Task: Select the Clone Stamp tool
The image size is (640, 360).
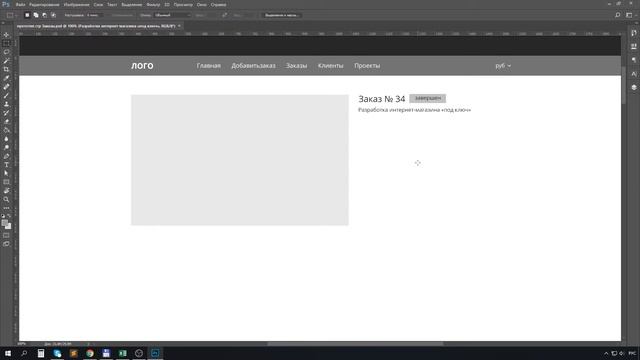Action: tap(6, 104)
